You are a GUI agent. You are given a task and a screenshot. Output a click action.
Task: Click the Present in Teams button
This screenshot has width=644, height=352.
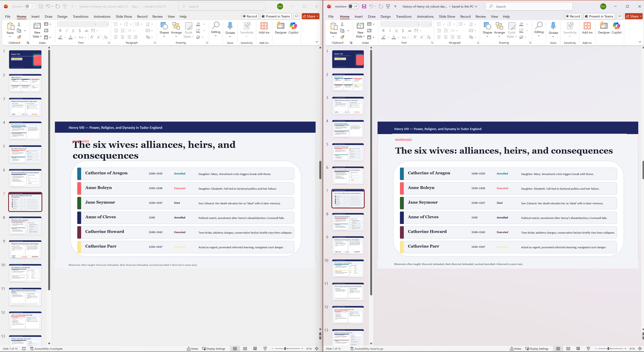pos(276,16)
